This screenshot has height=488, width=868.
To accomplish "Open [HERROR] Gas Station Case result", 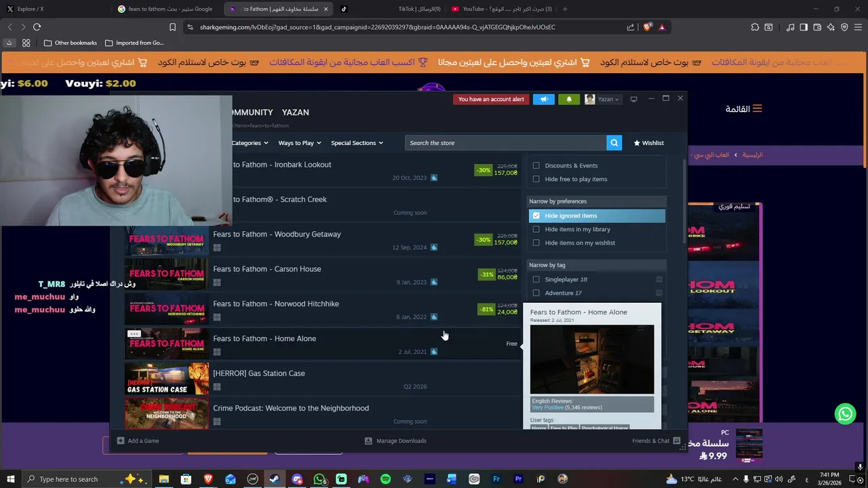I will (x=322, y=379).
